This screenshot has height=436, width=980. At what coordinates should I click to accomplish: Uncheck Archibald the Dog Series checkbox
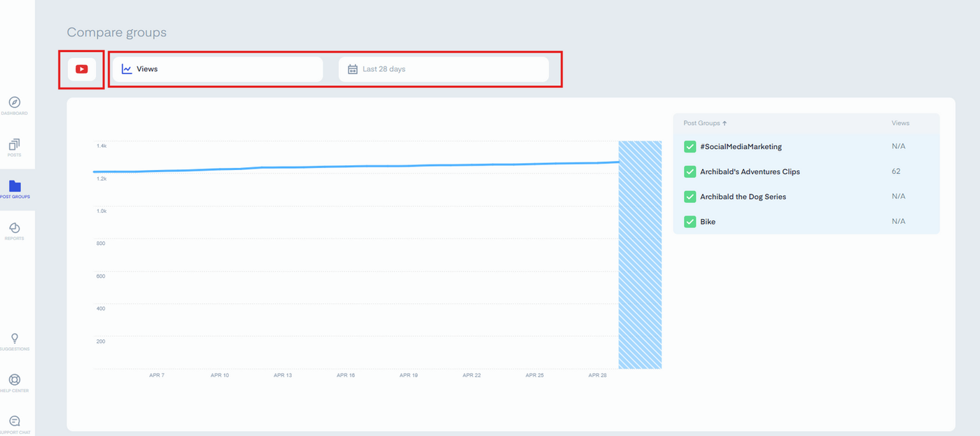689,197
